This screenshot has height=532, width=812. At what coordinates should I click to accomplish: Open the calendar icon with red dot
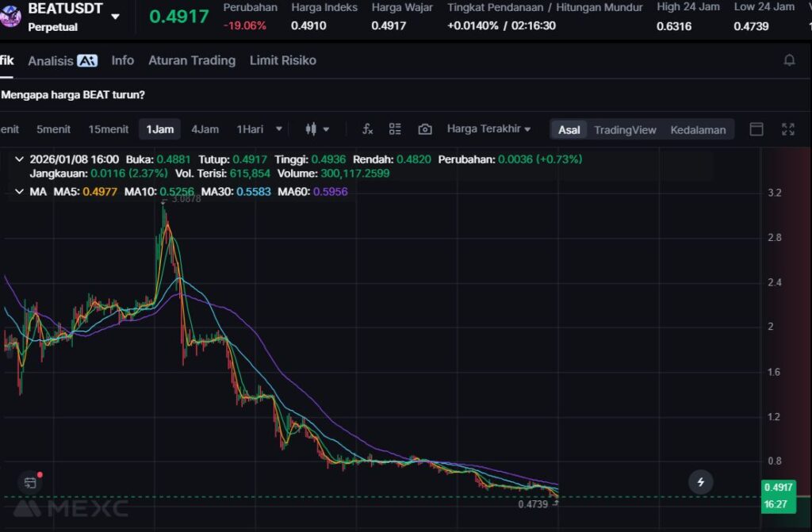[x=30, y=482]
